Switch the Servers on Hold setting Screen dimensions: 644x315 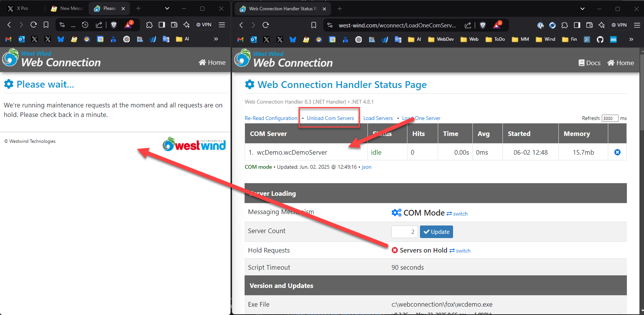[460, 251]
